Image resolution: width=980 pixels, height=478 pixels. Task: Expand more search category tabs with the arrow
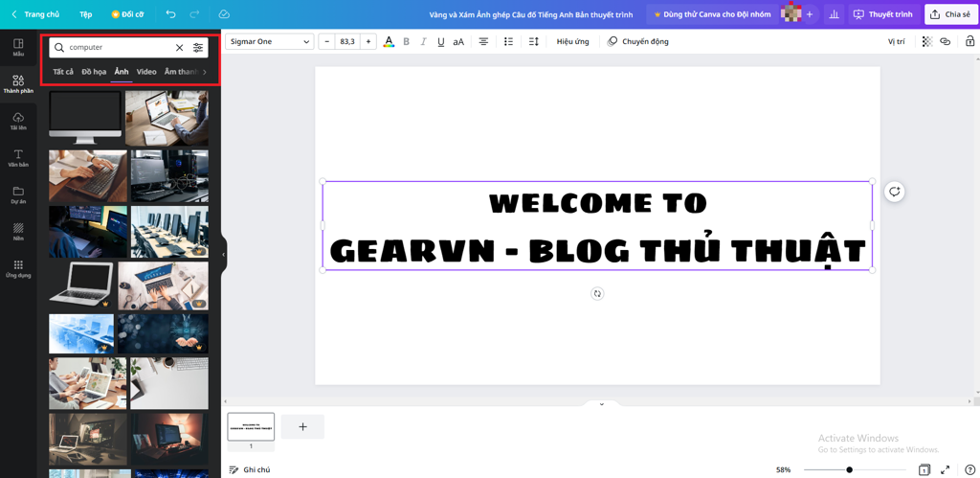[x=204, y=72]
